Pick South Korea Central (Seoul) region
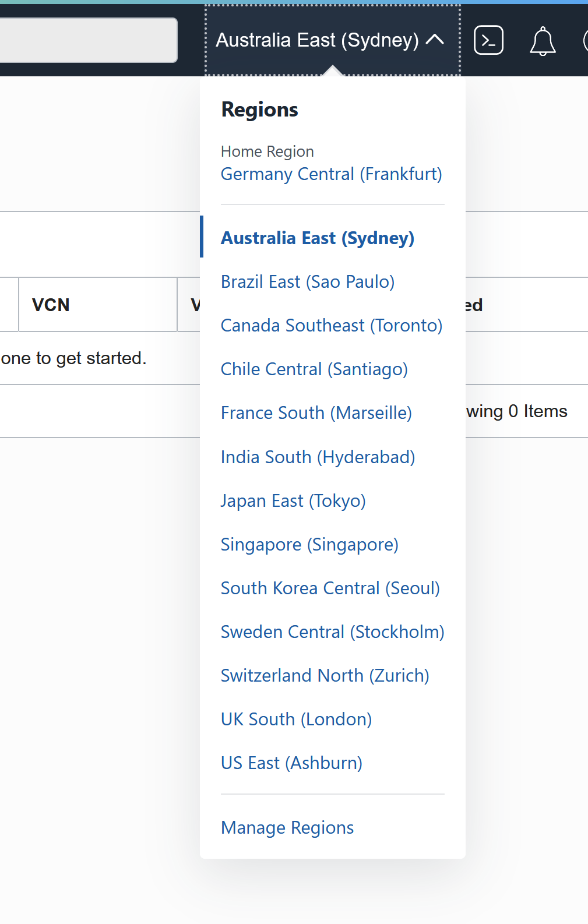 click(330, 588)
